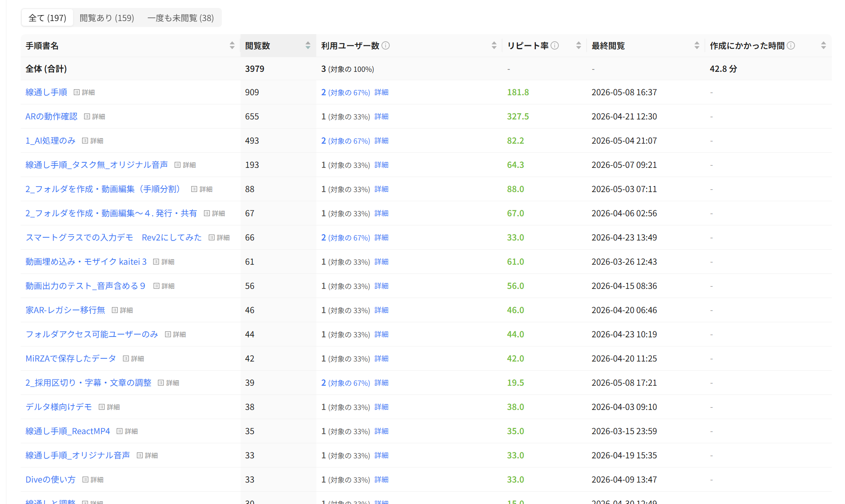Sort by 手順書名 column arrows
The image size is (845, 504).
[x=232, y=46]
